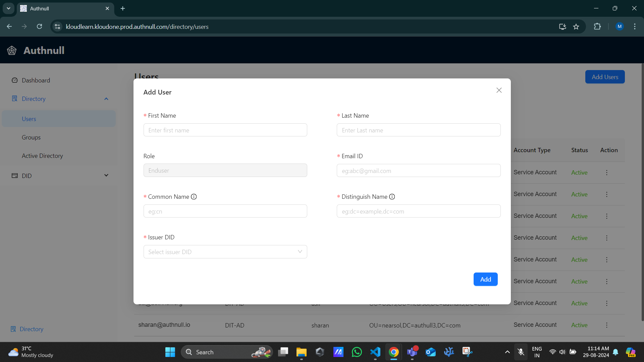644x362 pixels.
Task: Open browser extensions puzzle icon
Action: (597, 27)
